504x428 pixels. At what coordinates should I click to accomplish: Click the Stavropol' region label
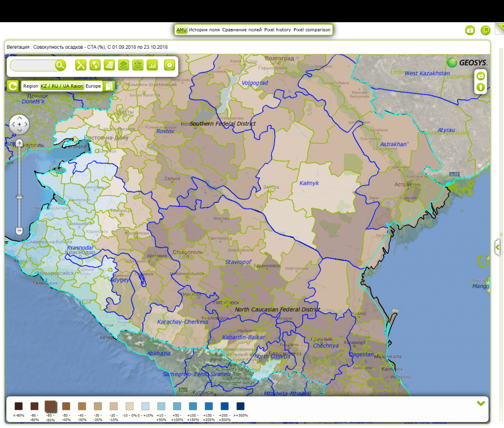tap(239, 262)
